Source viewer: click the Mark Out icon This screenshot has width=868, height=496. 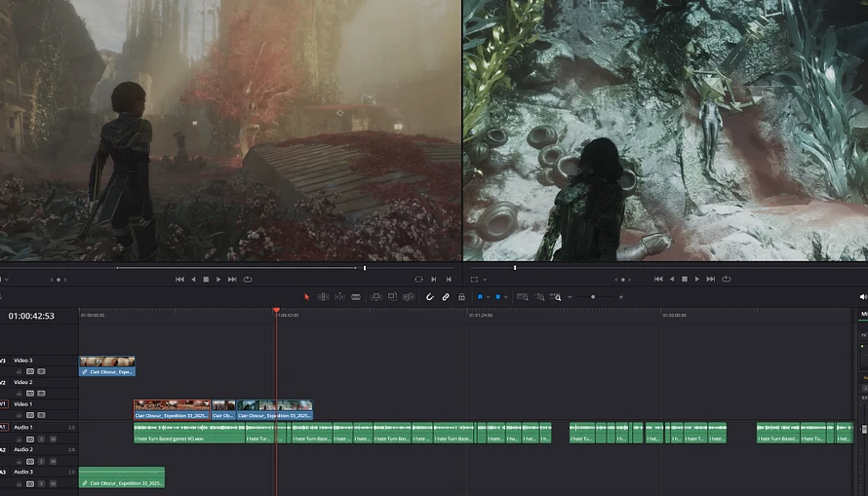coord(449,280)
